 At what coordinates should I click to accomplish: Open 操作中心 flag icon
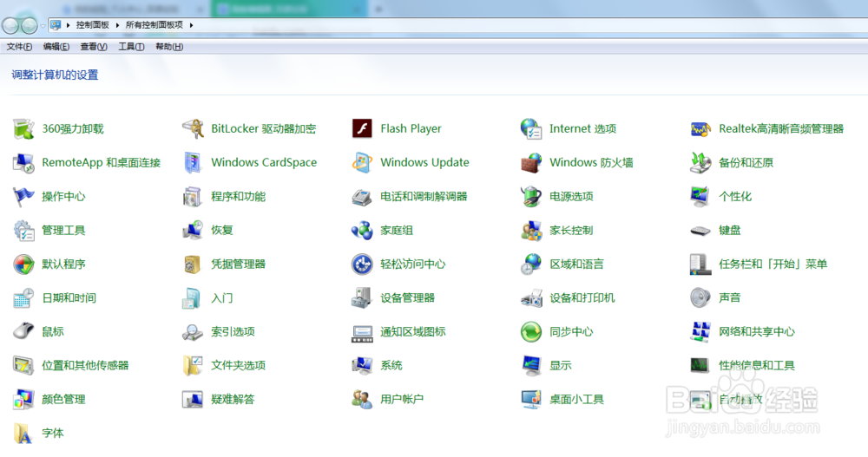click(23, 196)
